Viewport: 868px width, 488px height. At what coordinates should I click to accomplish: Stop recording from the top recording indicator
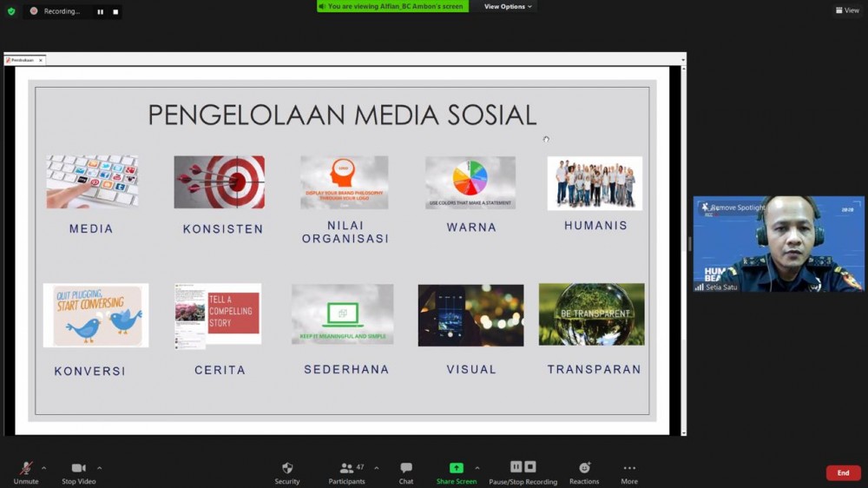[x=115, y=12]
